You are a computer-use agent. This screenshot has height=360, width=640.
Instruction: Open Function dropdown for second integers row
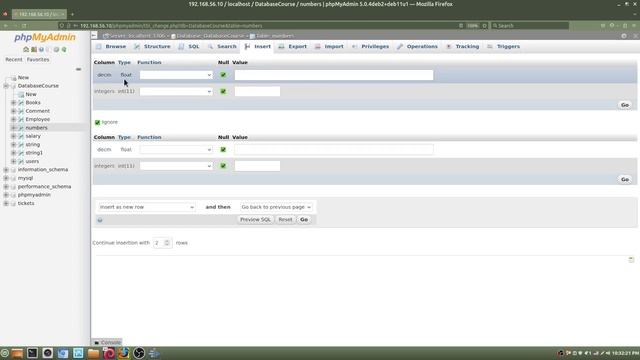tap(176, 166)
